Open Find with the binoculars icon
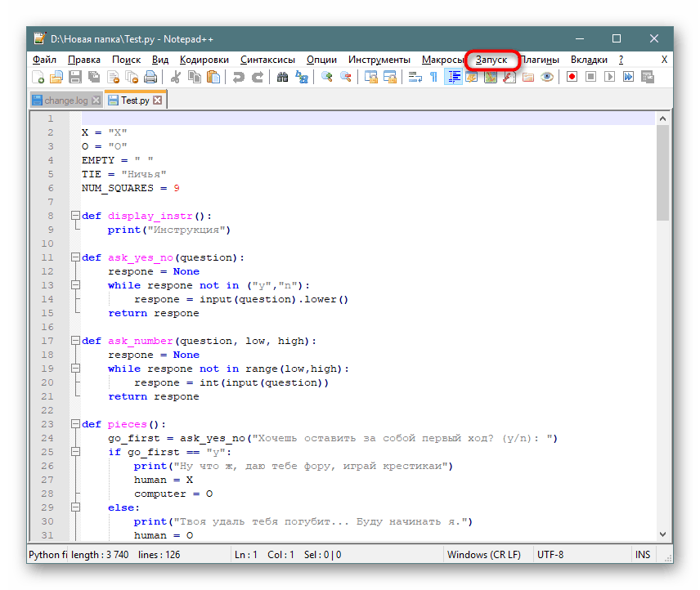The height and width of the screenshot is (590, 700). 282,77
